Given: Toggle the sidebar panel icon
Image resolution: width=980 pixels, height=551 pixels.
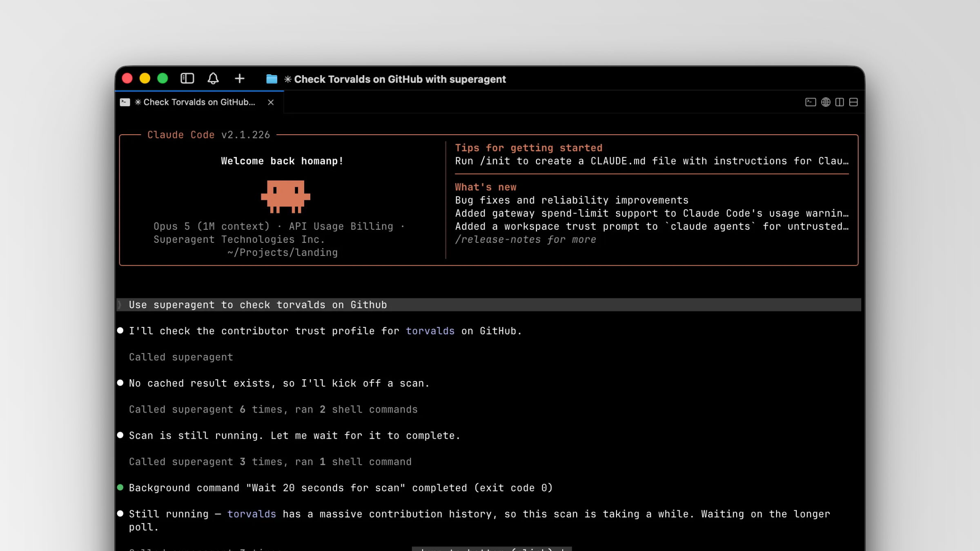Looking at the screenshot, I should (187, 78).
